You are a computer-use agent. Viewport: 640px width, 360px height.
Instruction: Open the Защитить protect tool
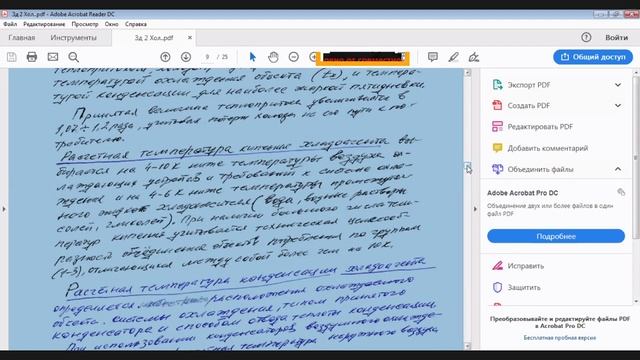point(524,287)
